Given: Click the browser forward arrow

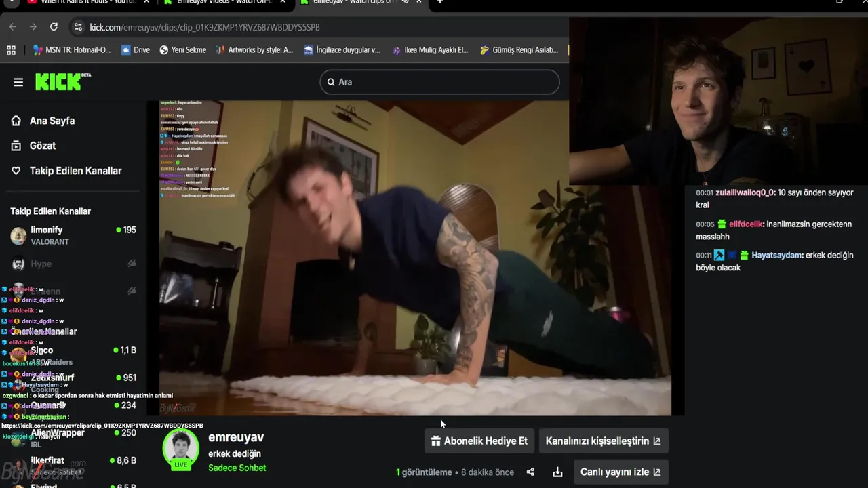Looking at the screenshot, I should [33, 26].
